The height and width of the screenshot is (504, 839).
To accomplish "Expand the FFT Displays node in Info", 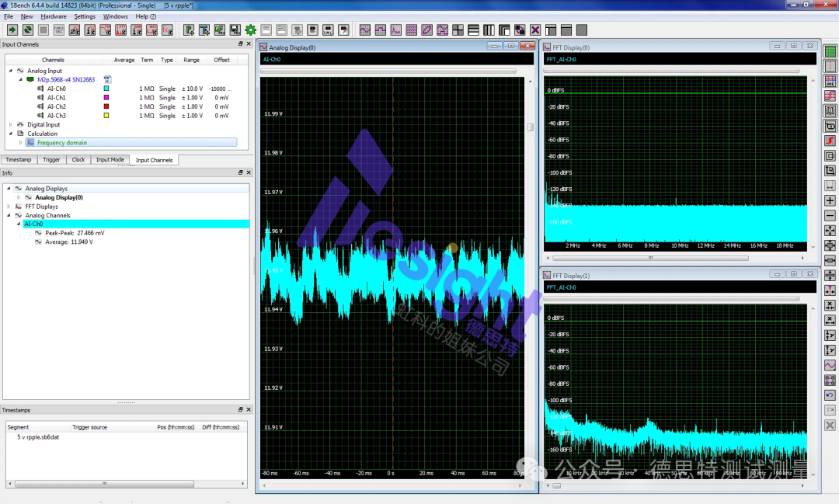I will (9, 207).
